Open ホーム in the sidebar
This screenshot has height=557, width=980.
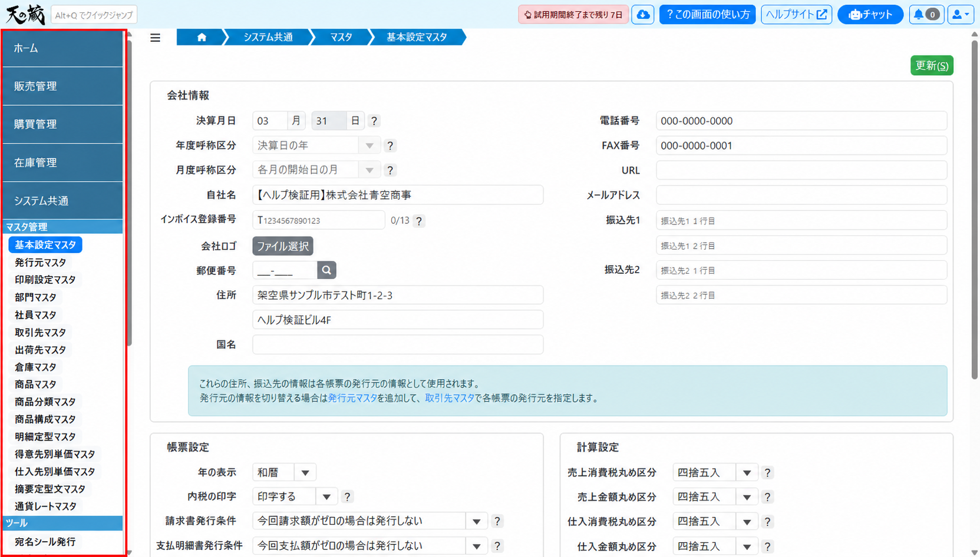pos(62,48)
